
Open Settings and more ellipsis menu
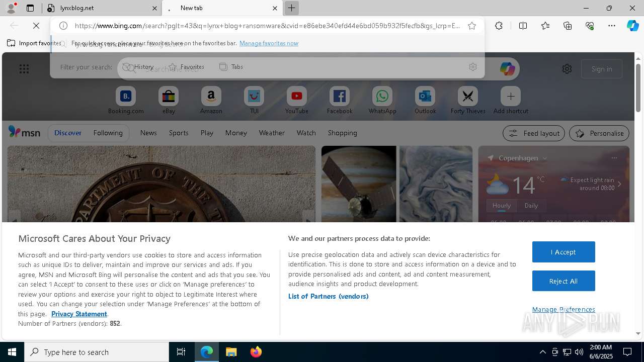click(612, 26)
